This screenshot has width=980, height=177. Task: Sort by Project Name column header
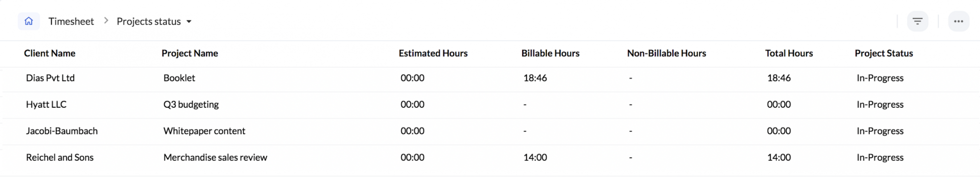190,53
